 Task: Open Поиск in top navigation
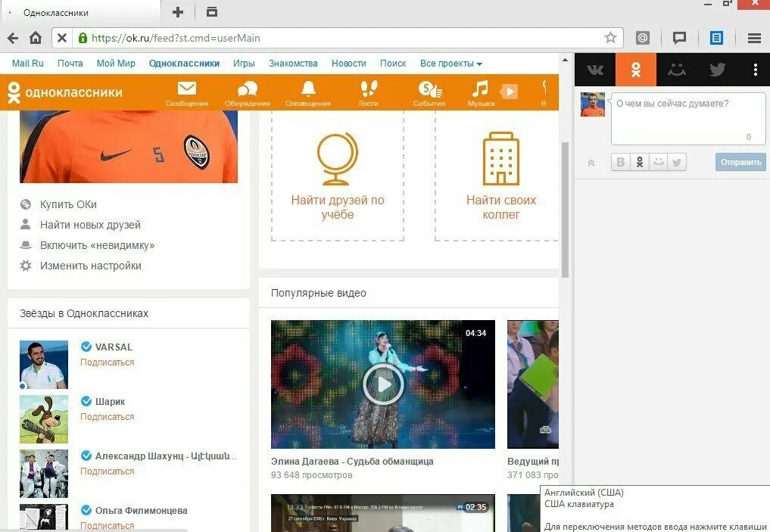393,64
